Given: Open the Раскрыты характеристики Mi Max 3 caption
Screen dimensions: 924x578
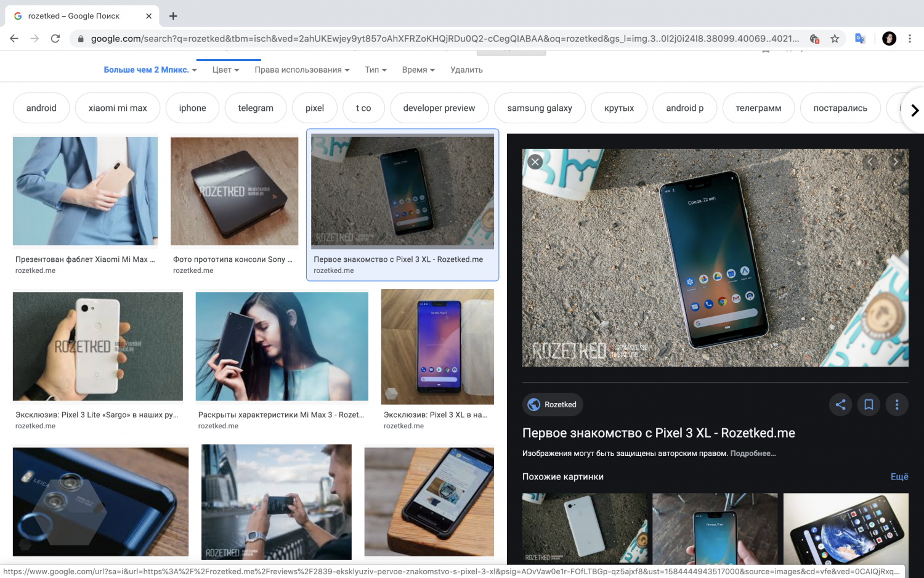Looking at the screenshot, I should [281, 415].
